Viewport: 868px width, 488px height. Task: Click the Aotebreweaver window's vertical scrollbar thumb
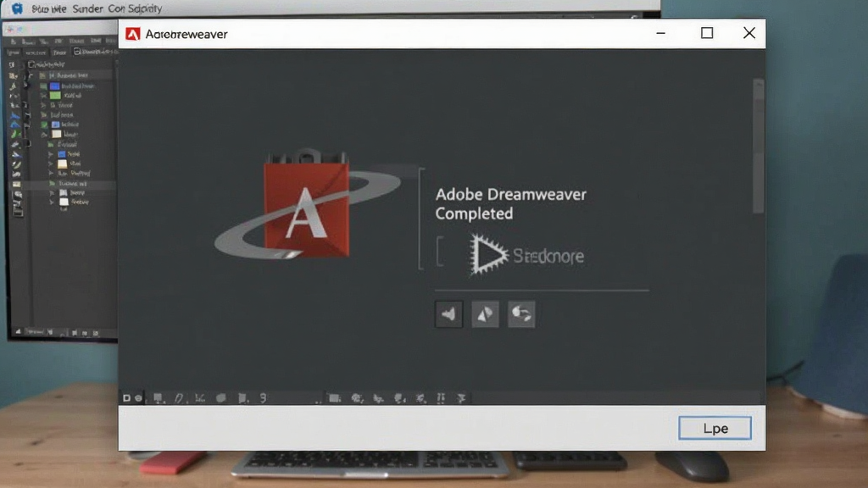click(x=758, y=146)
